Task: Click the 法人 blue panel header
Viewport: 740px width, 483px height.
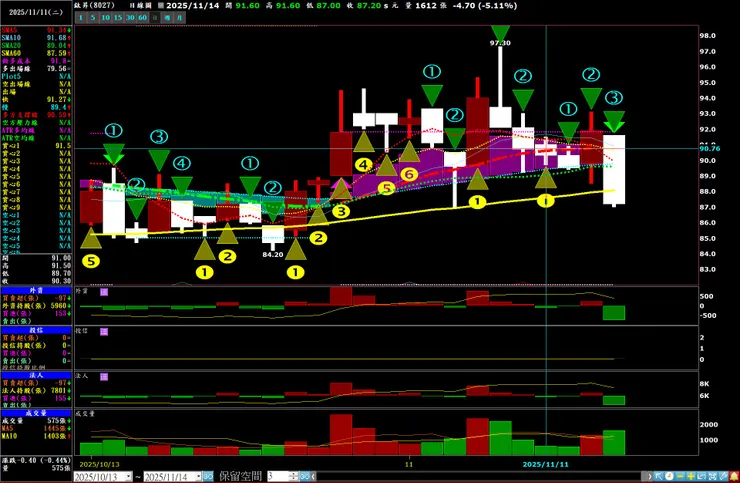Action: point(36,375)
